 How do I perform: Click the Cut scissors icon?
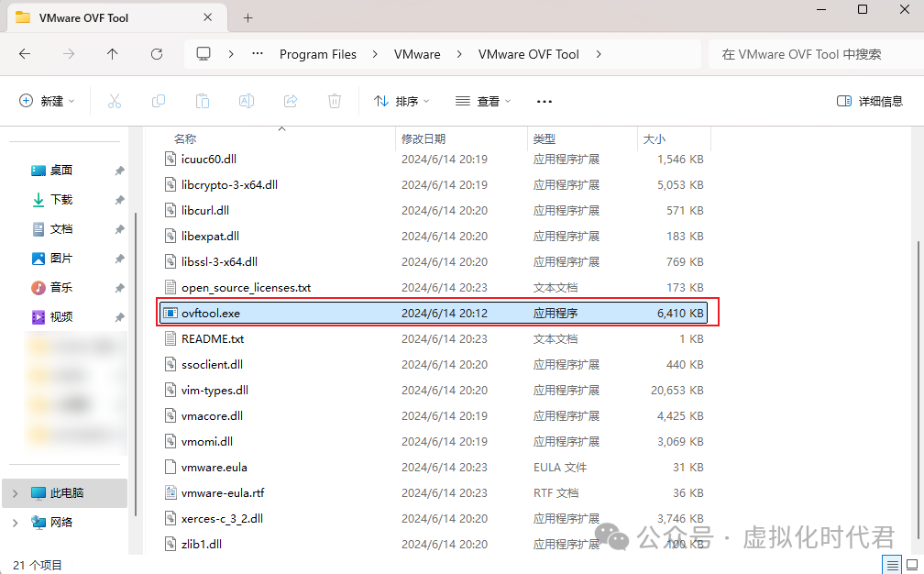[115, 102]
